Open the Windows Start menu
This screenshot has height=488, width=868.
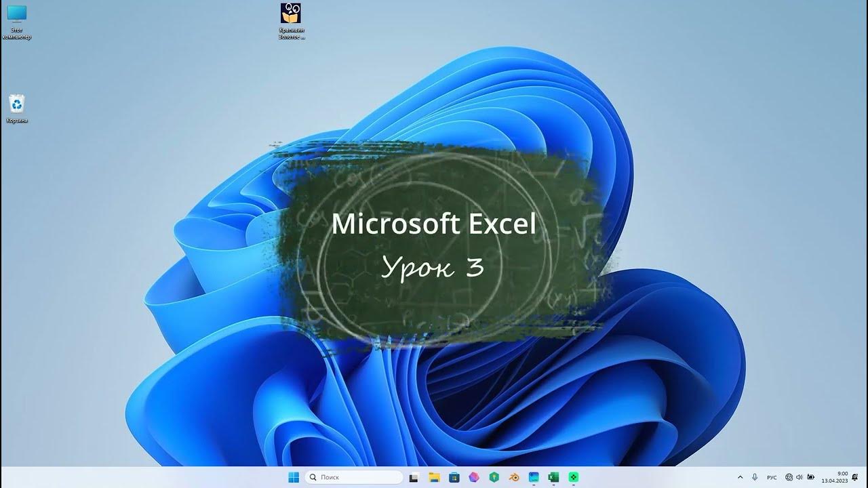pyautogui.click(x=294, y=477)
